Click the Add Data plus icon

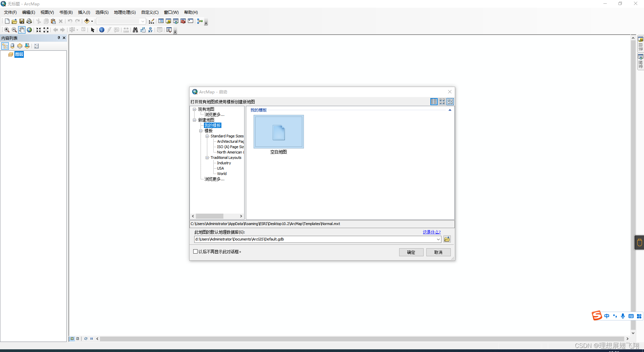[87, 21]
